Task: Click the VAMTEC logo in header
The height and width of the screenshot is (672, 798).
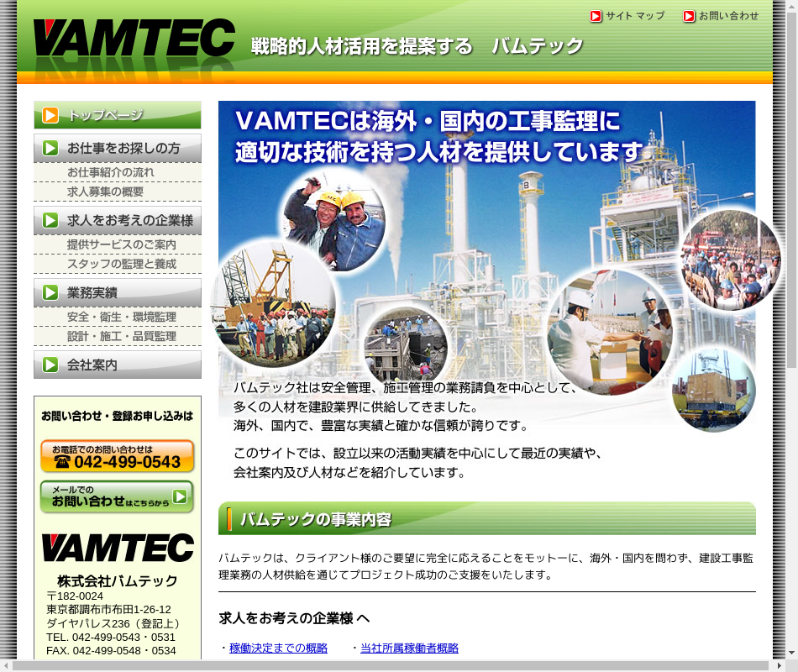Action: (134, 38)
